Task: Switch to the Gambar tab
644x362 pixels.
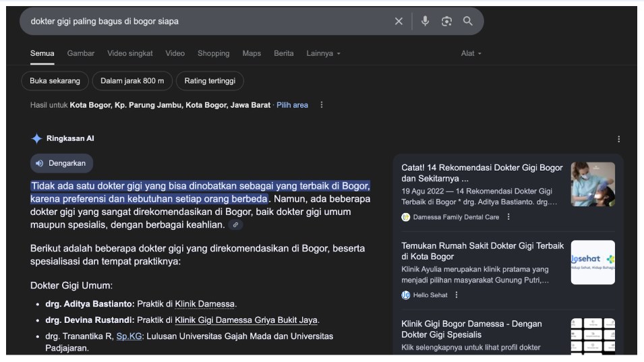Action: coord(80,53)
